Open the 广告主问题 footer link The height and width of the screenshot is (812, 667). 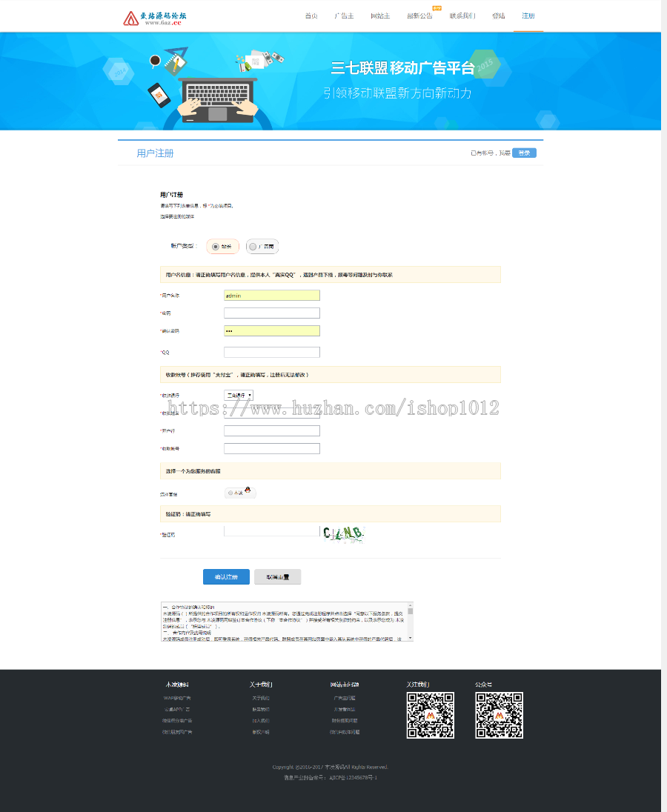tap(345, 698)
